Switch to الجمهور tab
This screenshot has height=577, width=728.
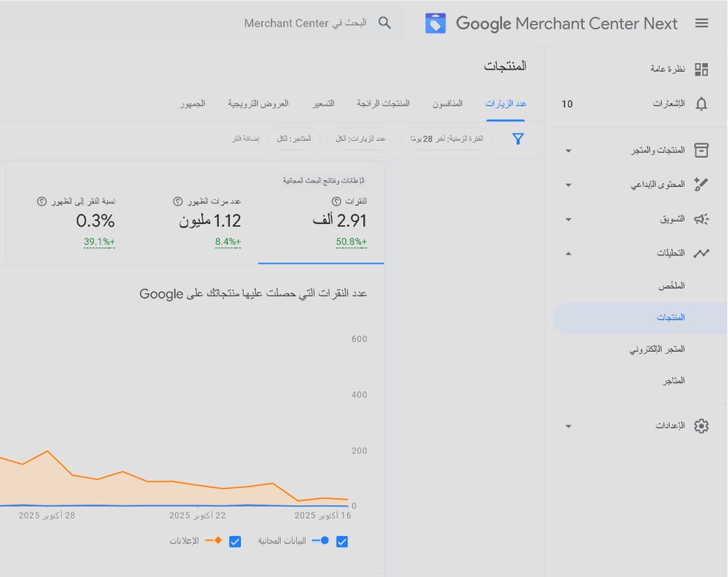(x=193, y=104)
